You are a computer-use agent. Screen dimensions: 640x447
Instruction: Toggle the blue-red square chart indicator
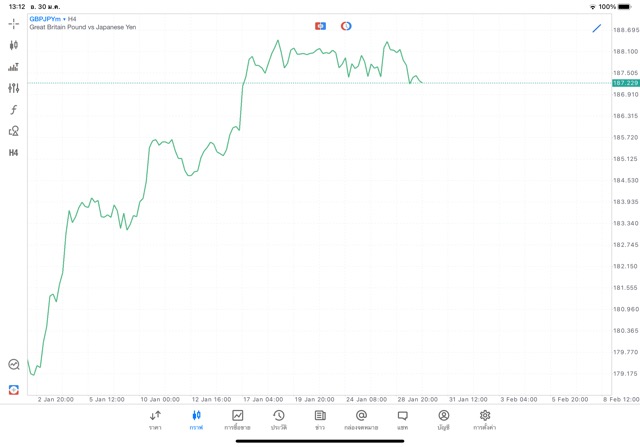coord(320,26)
